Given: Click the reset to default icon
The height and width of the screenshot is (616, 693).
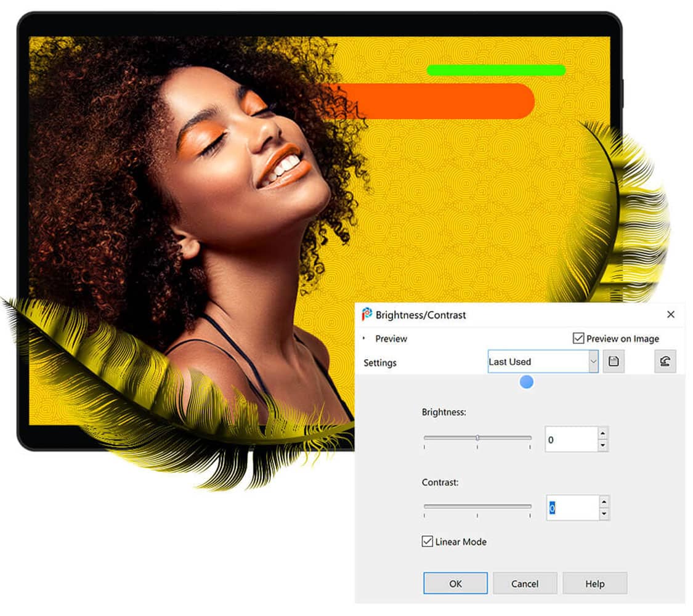Looking at the screenshot, I should 665,362.
